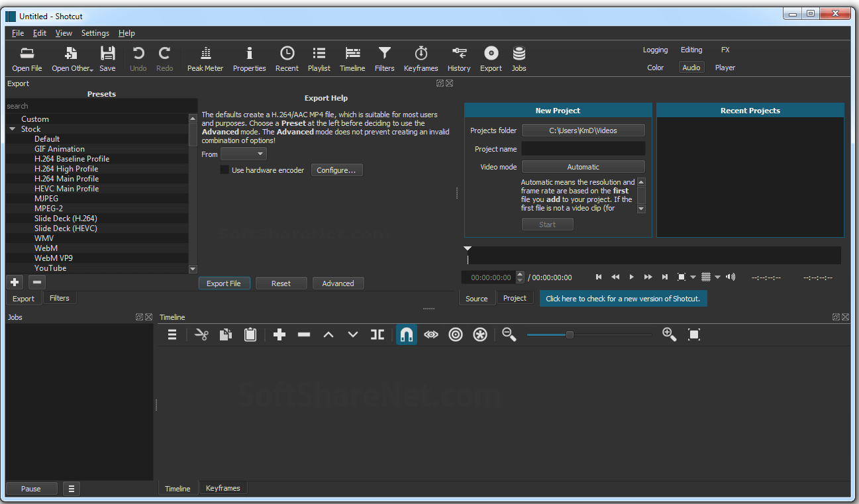
Task: Click the Export File button
Action: pyautogui.click(x=224, y=283)
